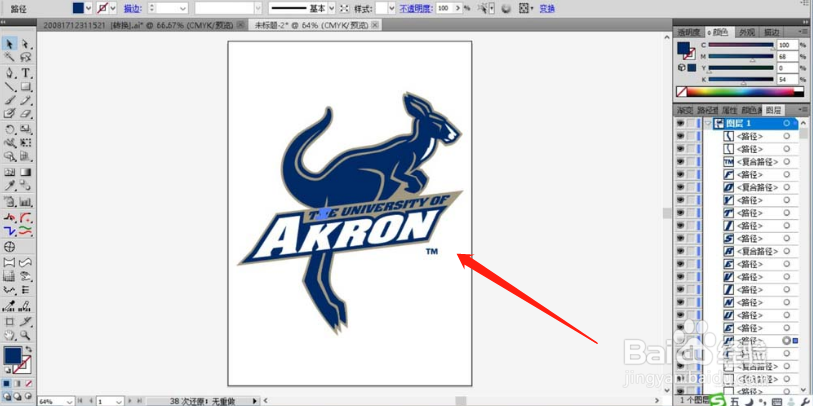813x406 pixels.
Task: Open the 外观 panel tab
Action: 747,32
